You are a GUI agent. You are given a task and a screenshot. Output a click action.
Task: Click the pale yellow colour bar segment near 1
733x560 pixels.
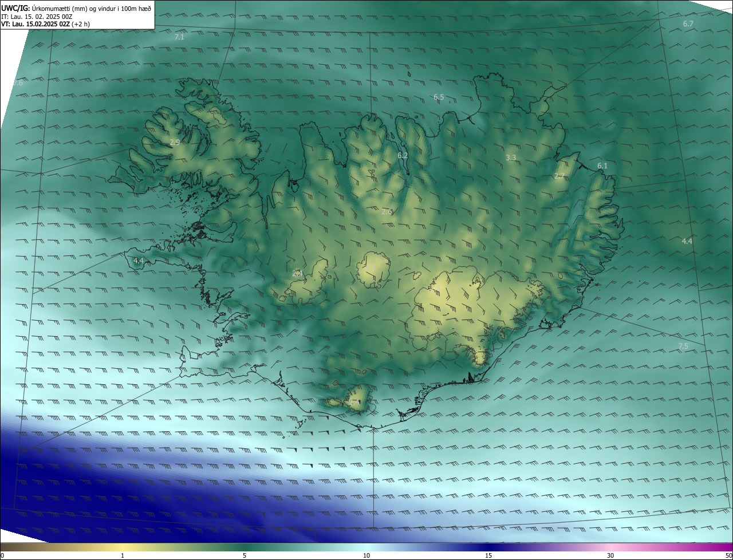point(123,547)
